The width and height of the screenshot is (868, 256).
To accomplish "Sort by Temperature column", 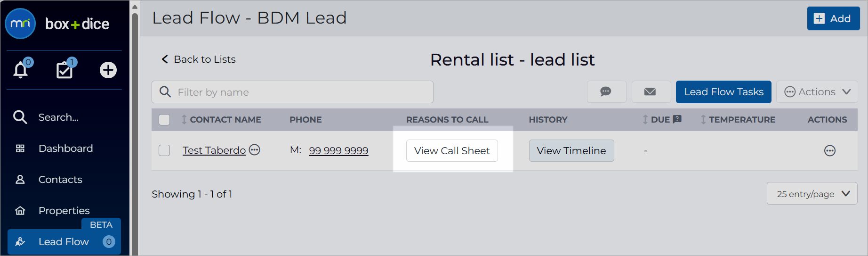I will pyautogui.click(x=738, y=120).
